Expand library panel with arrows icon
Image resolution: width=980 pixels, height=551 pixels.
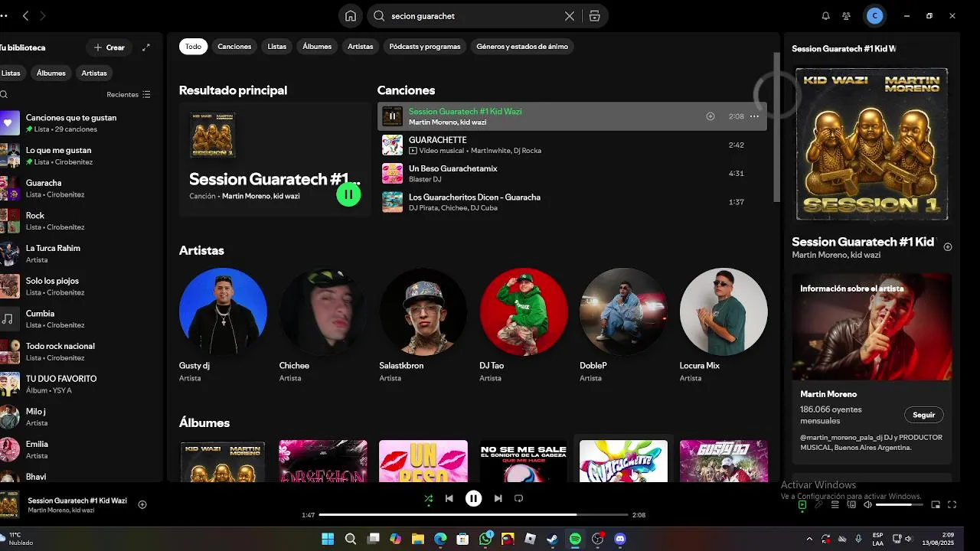click(x=146, y=47)
